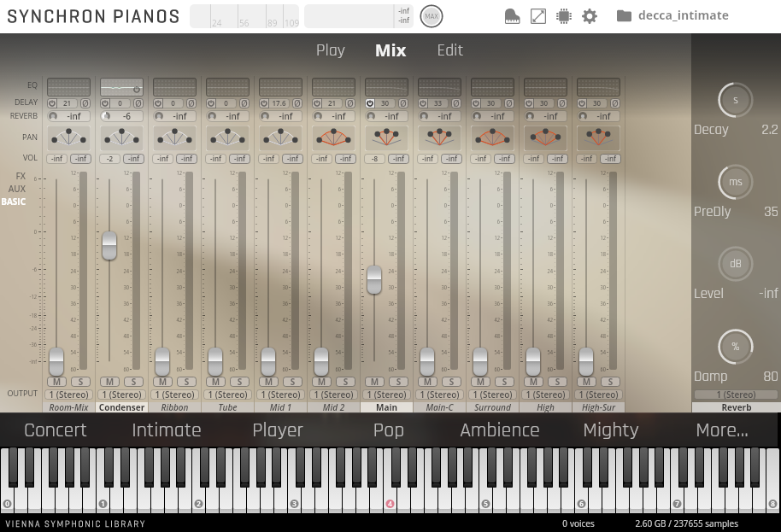This screenshot has width=781, height=532.
Task: Open the More... presets list
Action: pos(722,430)
